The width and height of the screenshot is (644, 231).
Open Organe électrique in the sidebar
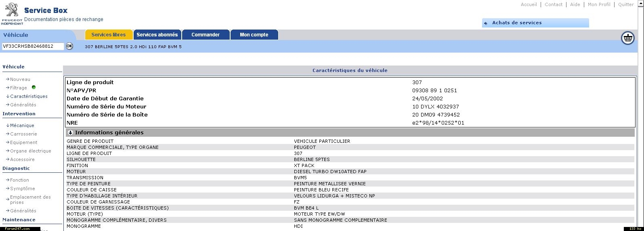coord(30,151)
